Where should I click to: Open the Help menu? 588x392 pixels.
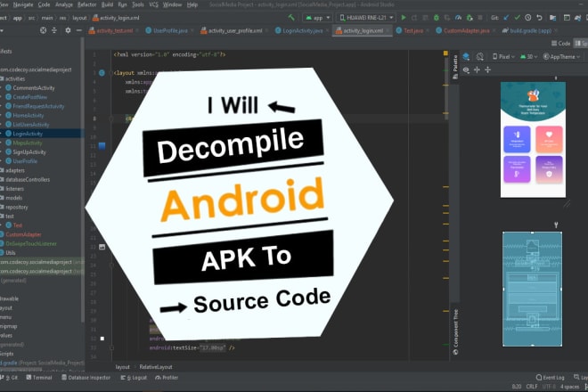192,4
